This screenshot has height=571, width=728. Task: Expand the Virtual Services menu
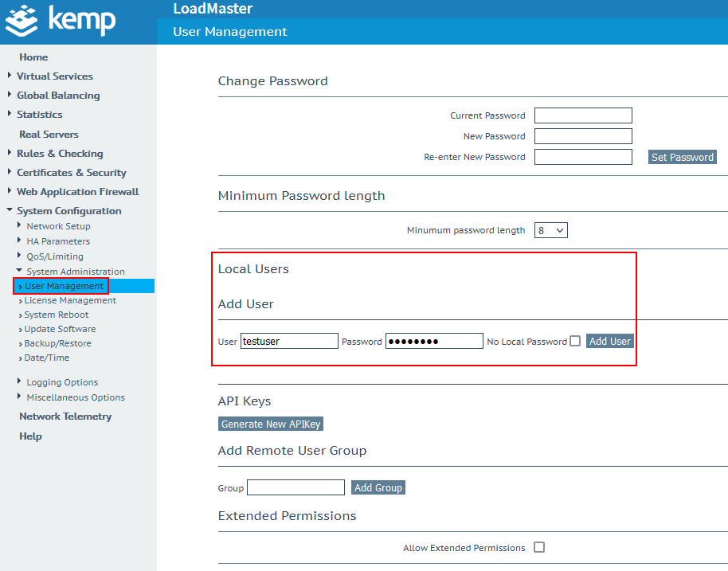coord(55,76)
